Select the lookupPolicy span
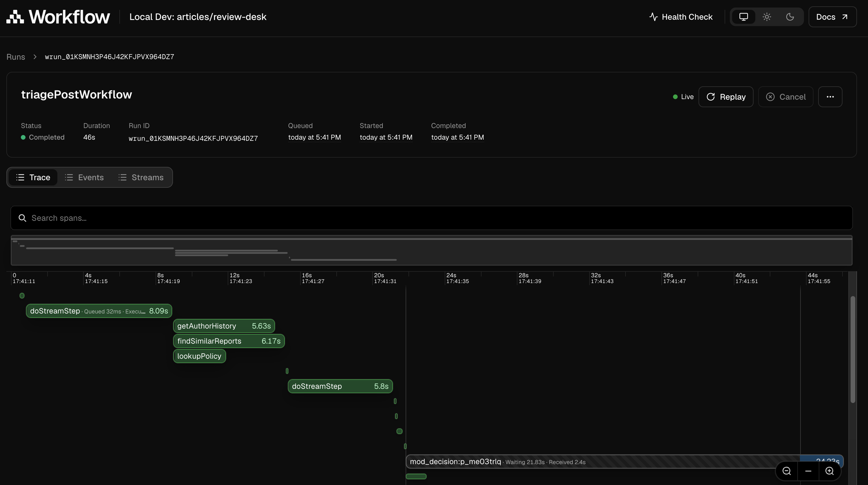The height and width of the screenshot is (485, 868). point(200,356)
